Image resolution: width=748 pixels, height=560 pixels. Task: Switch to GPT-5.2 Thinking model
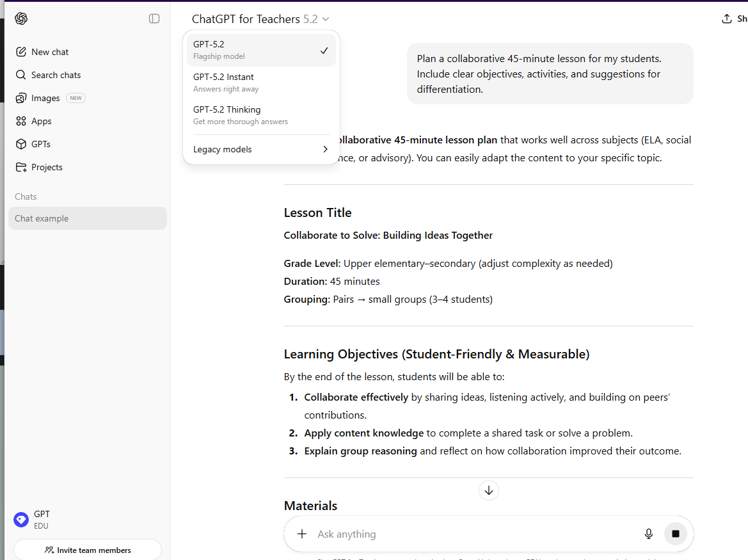point(260,115)
